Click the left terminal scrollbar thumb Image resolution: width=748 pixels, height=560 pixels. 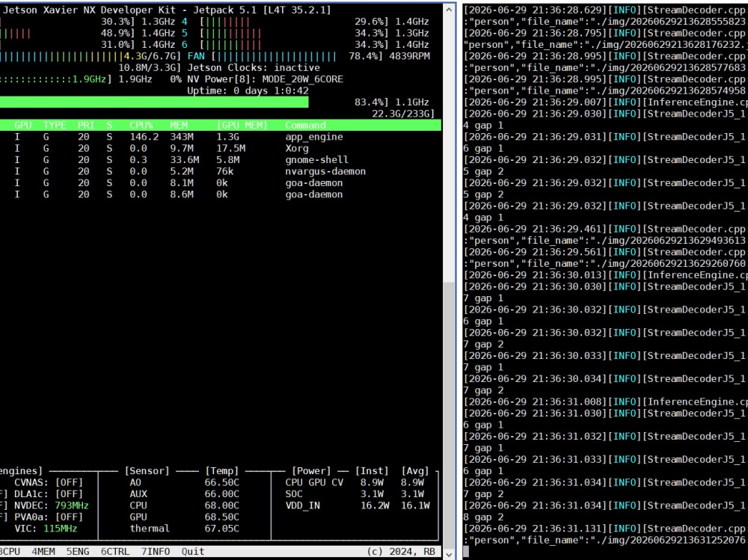tap(449, 414)
